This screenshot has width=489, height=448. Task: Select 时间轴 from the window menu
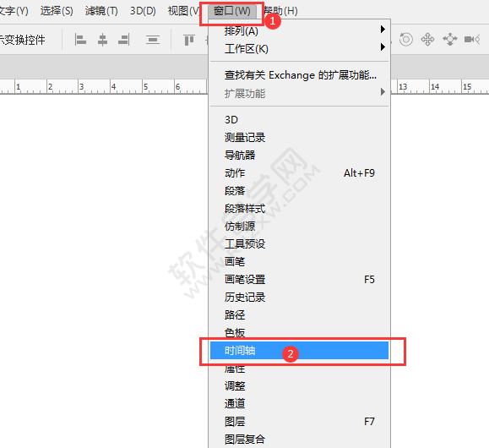point(299,350)
